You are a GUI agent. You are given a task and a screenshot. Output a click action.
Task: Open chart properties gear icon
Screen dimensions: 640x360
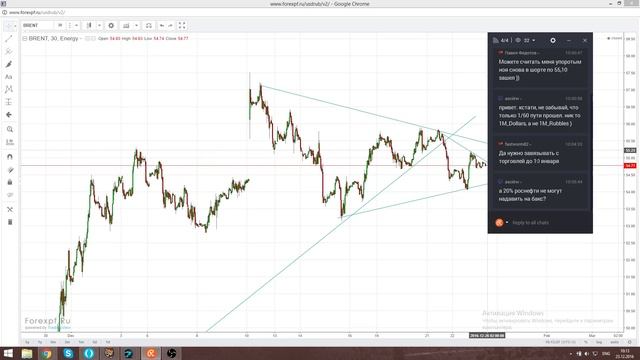[x=111, y=25]
